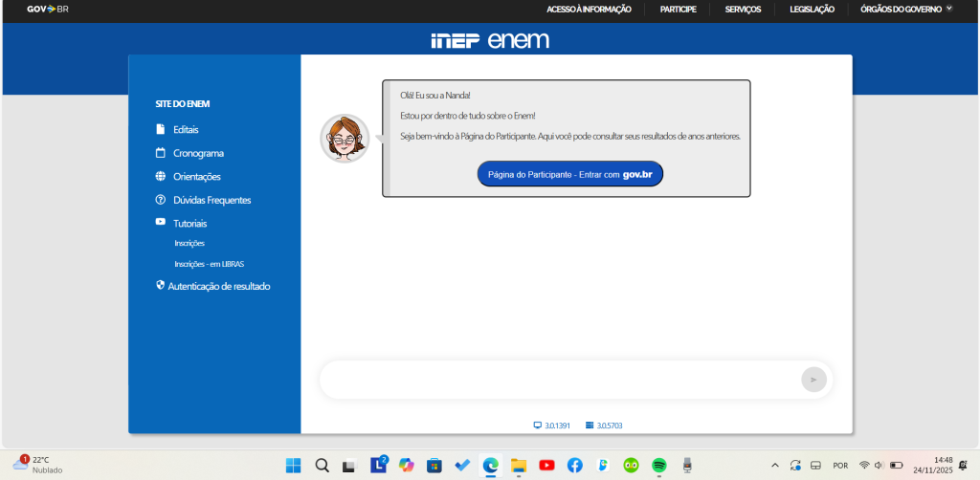Open the L app with badge 2 on the taskbar
Viewport: 980px width, 480px height.
pyautogui.click(x=379, y=465)
